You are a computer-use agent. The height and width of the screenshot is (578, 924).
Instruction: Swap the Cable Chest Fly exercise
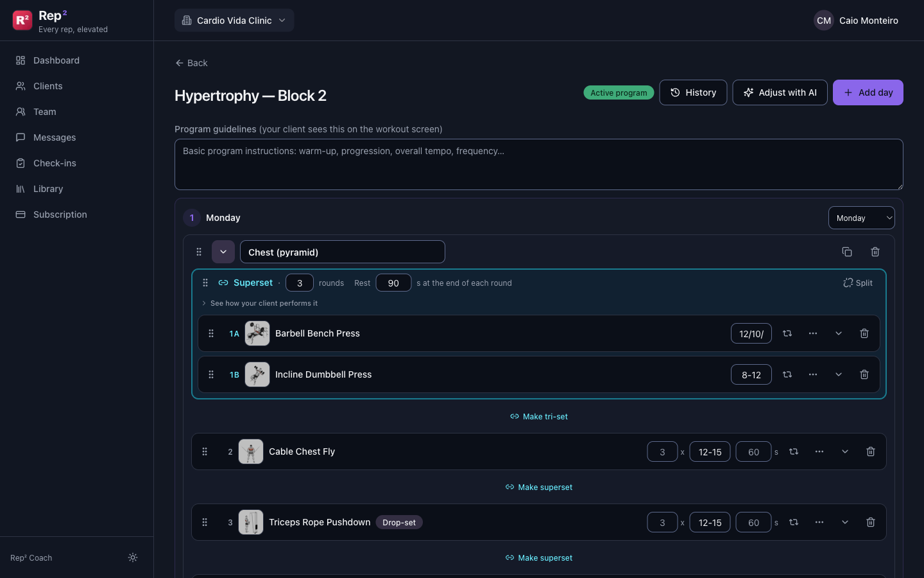coord(794,451)
